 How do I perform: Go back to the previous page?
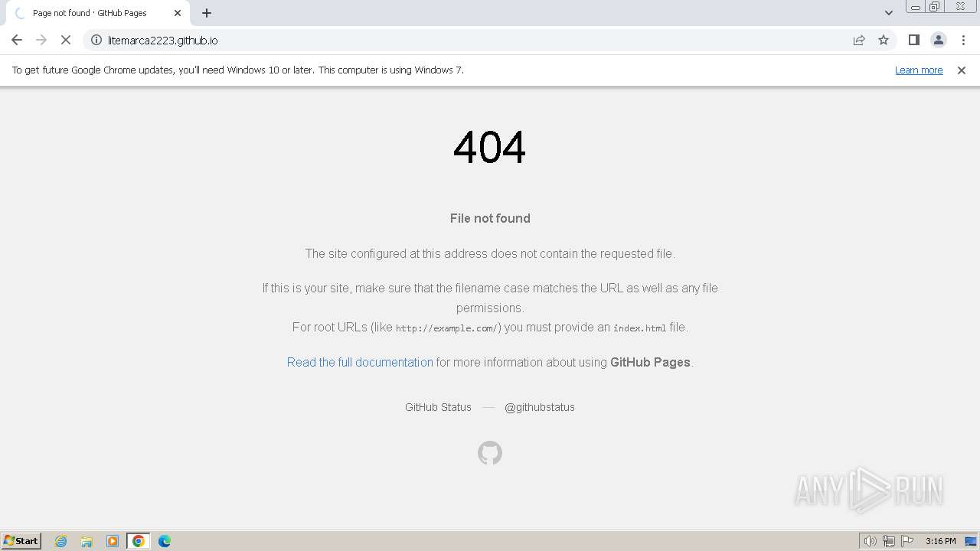(x=17, y=40)
